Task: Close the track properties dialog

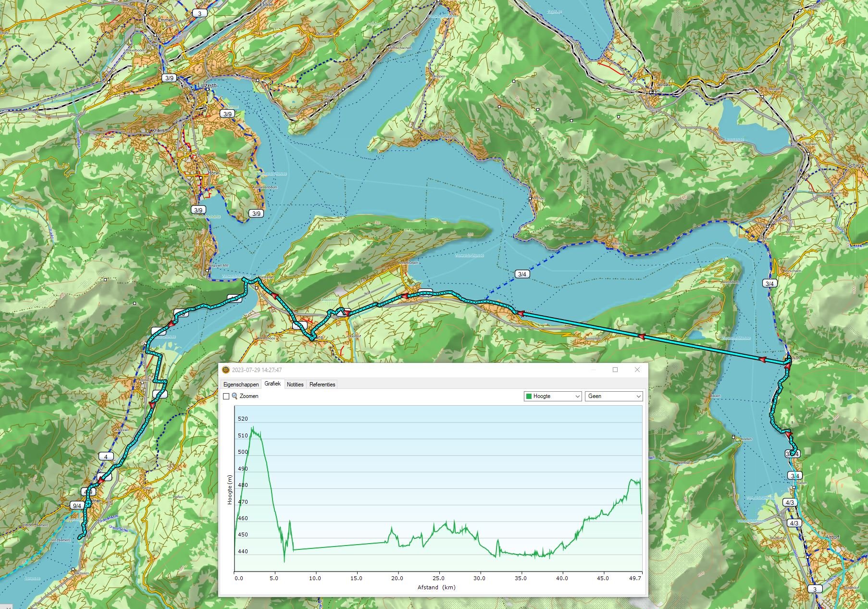Action: [x=637, y=370]
